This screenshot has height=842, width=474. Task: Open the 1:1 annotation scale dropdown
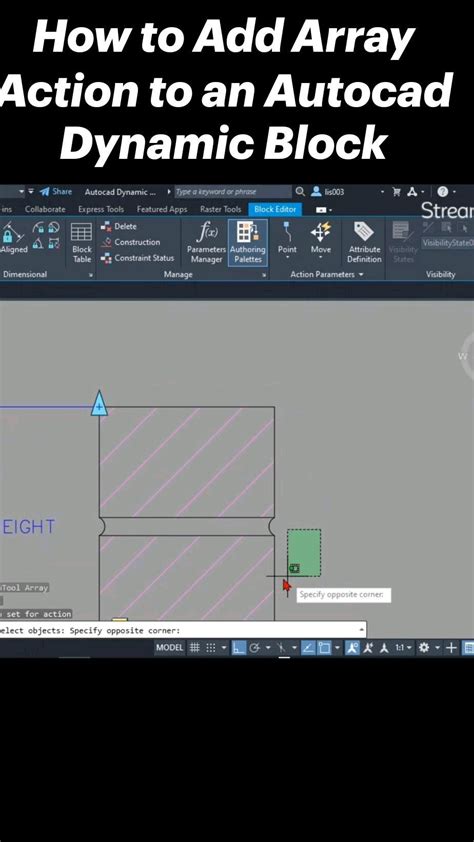click(403, 648)
